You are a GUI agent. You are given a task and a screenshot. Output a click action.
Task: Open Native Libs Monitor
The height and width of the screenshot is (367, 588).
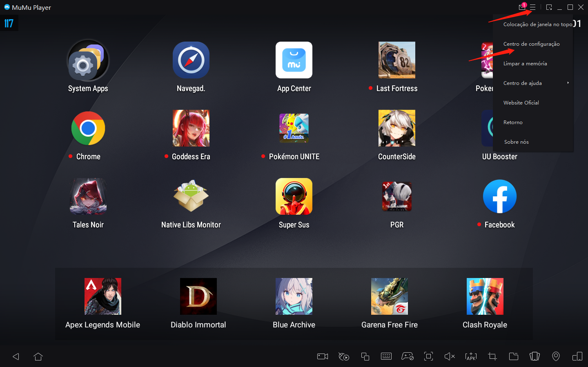pos(191,196)
